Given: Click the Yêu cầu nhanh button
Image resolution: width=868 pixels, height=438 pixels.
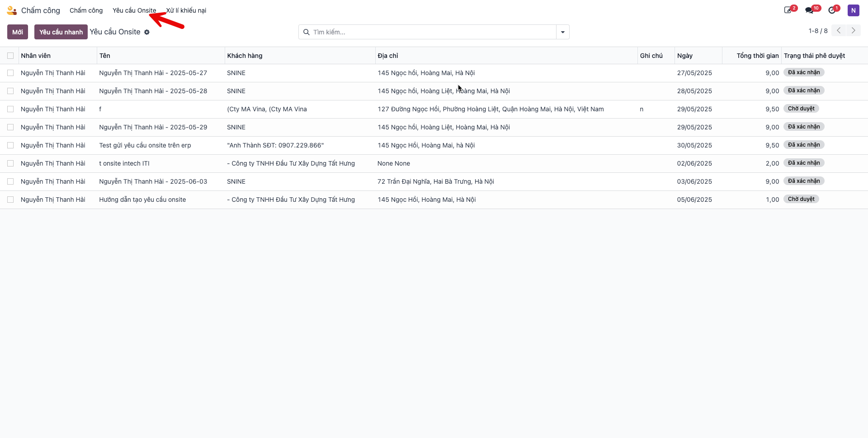Looking at the screenshot, I should click(x=61, y=32).
